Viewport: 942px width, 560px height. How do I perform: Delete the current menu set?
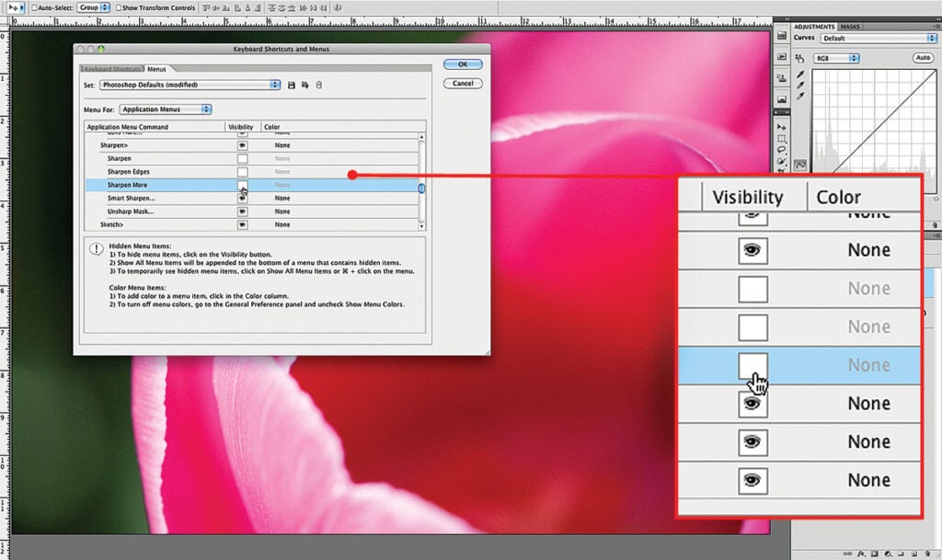(x=319, y=86)
